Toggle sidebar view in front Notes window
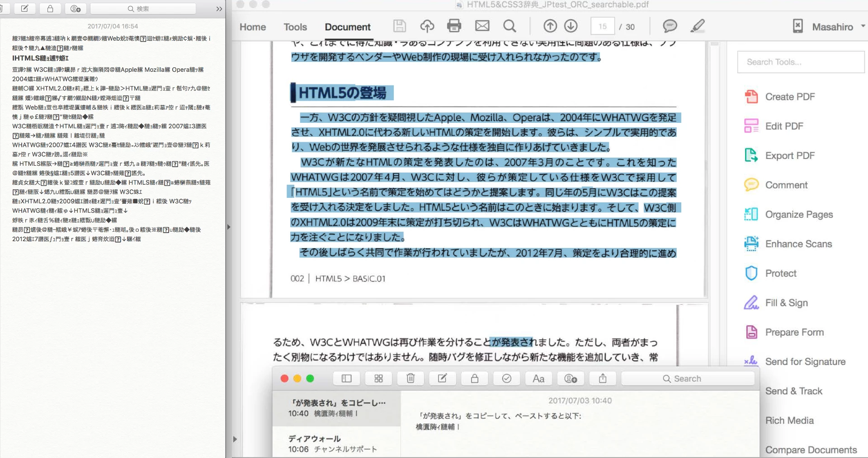This screenshot has width=868, height=458. (346, 379)
